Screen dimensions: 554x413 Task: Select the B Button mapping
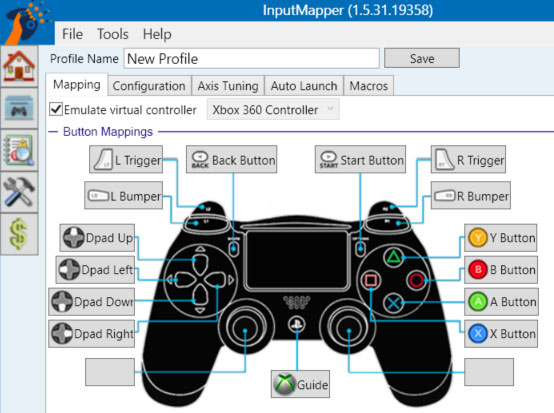[501, 270]
